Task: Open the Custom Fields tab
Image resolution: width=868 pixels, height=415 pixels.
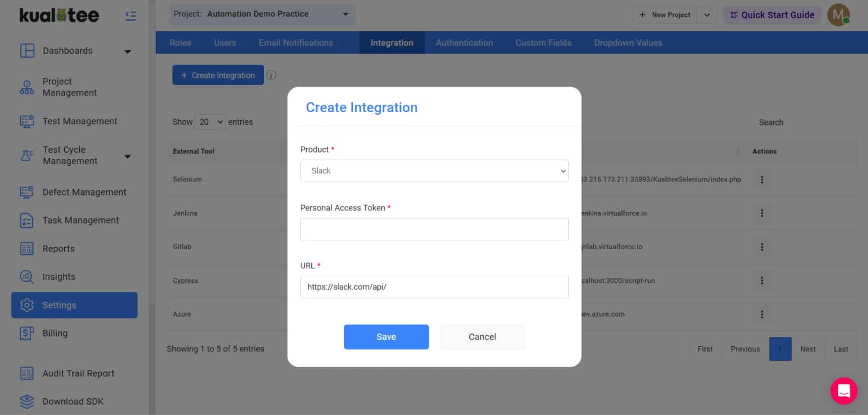Action: pyautogui.click(x=543, y=43)
